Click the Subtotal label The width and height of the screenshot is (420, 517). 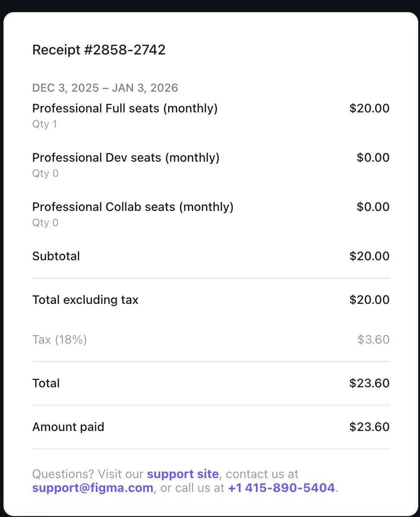[x=56, y=256]
